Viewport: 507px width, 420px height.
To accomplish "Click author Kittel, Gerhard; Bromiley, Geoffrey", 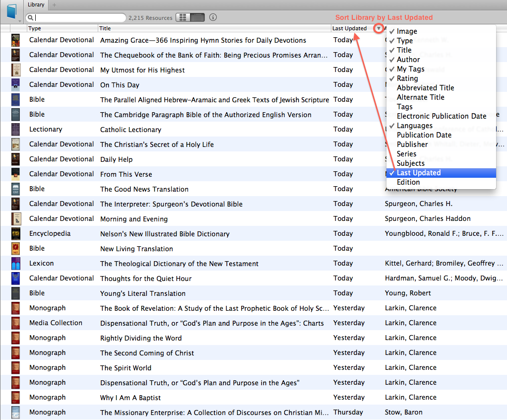I will pyautogui.click(x=444, y=264).
